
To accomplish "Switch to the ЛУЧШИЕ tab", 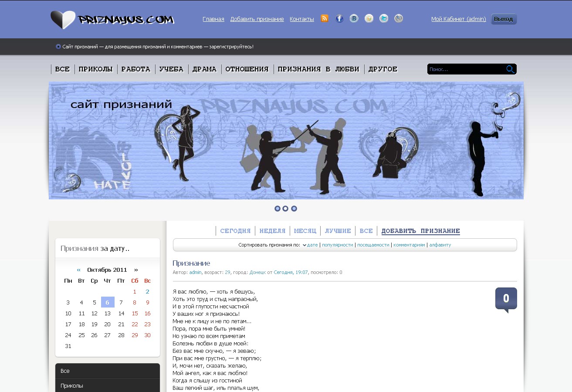I will click(338, 231).
